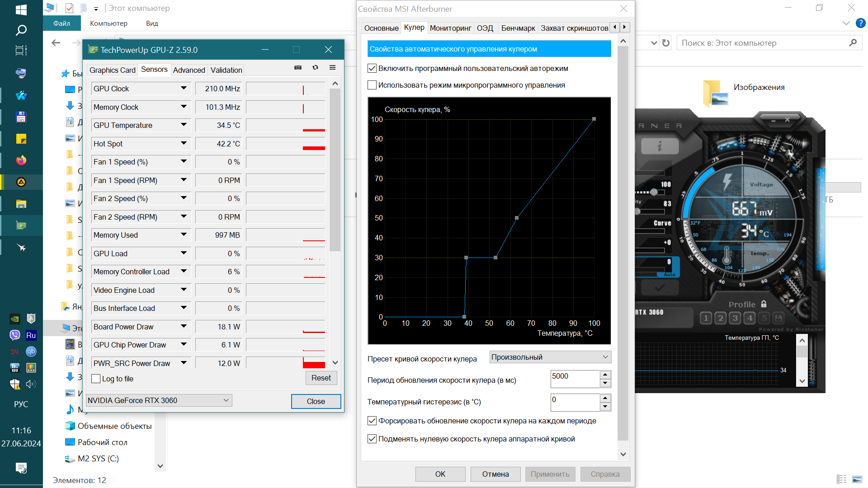Switch to the Мониторинг tab
The image size is (868, 488).
point(450,28)
